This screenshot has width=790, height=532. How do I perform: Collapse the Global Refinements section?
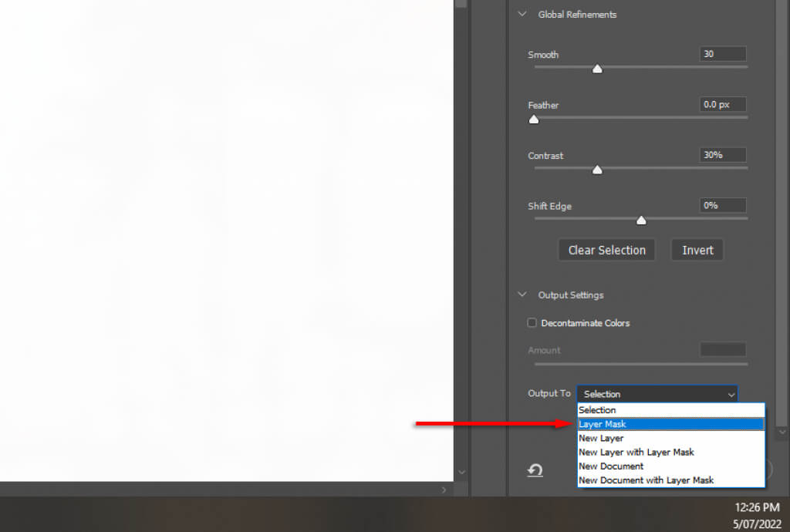point(522,14)
